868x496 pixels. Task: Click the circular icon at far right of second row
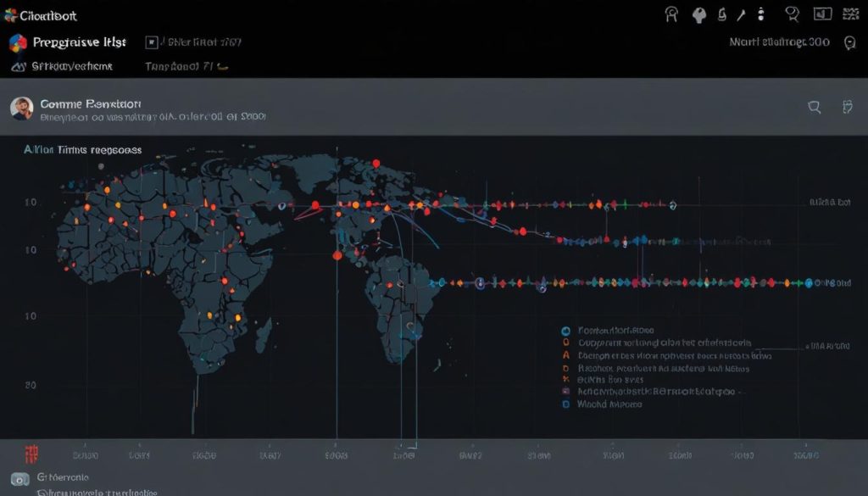pyautogui.click(x=849, y=42)
